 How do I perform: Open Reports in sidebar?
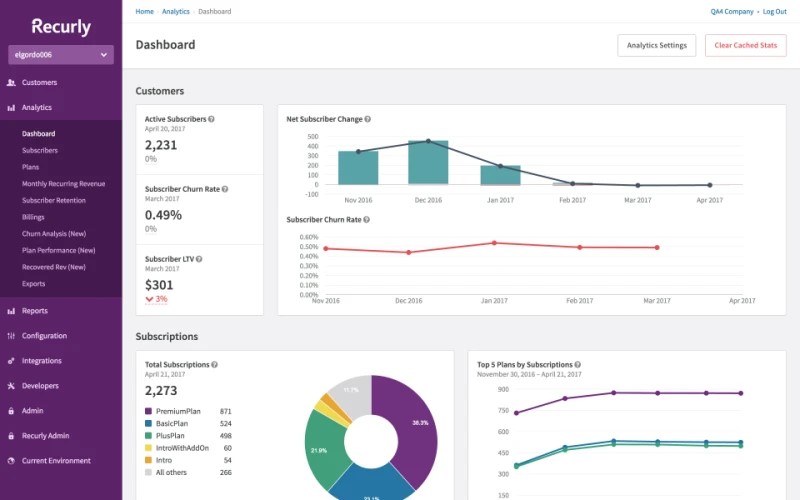(x=35, y=311)
